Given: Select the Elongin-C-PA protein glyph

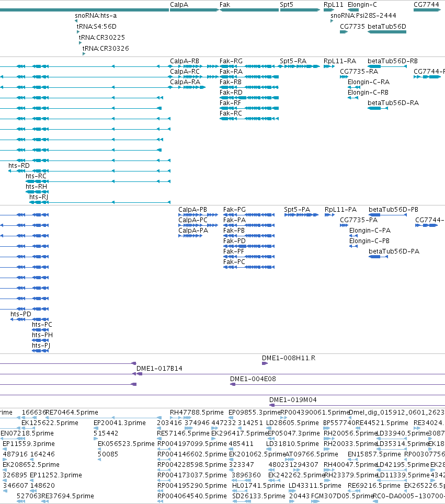Looking at the screenshot, I should tap(353, 236).
